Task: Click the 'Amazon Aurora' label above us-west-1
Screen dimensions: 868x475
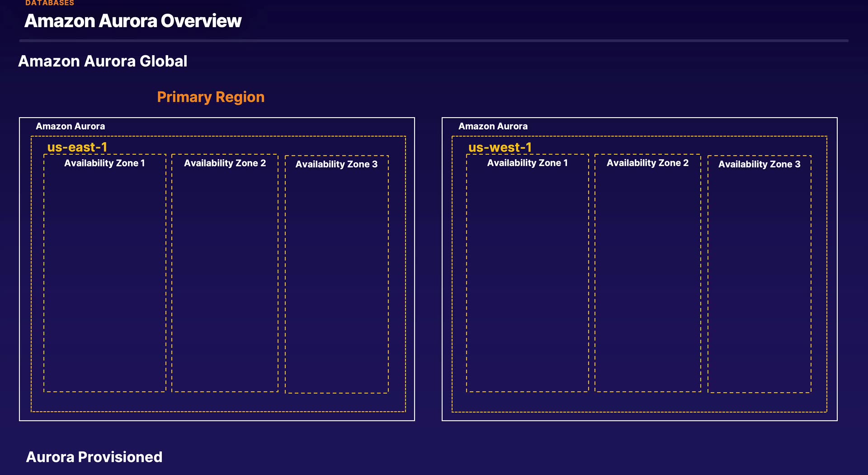Action: 493,126
